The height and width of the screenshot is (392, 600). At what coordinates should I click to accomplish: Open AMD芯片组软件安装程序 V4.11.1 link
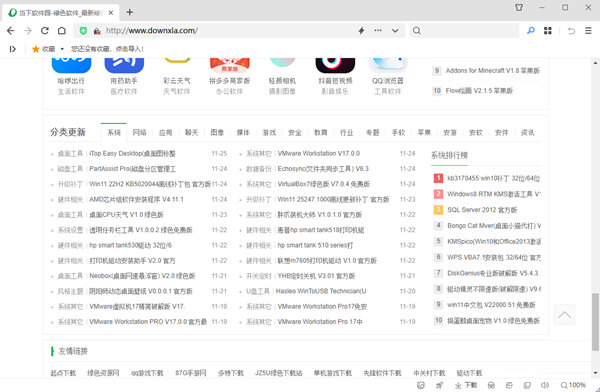[137, 199]
